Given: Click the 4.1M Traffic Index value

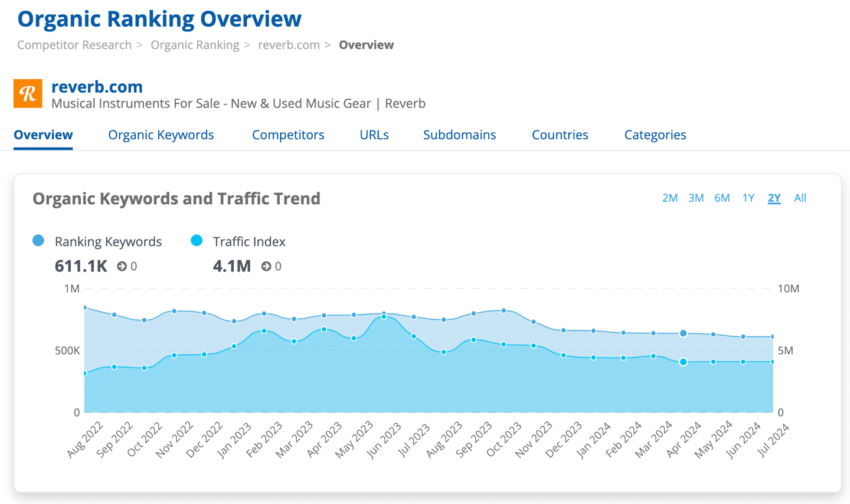Looking at the screenshot, I should (232, 266).
